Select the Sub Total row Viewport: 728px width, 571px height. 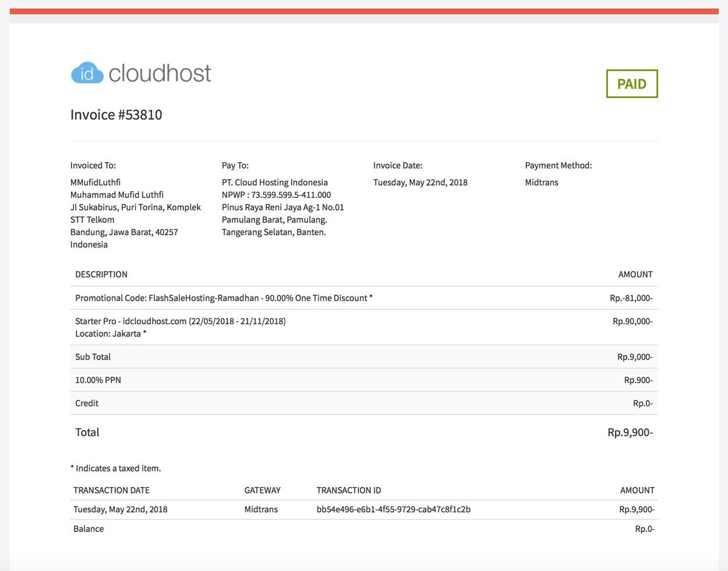point(93,356)
